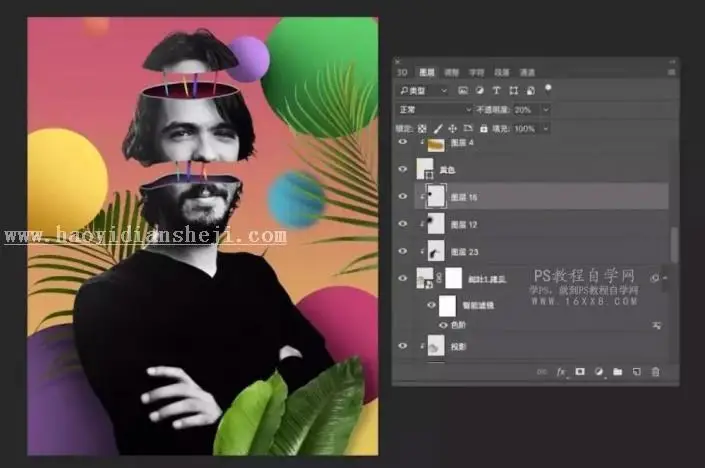Select the 投影 layer name
Screen dimensions: 705x468
458,347
